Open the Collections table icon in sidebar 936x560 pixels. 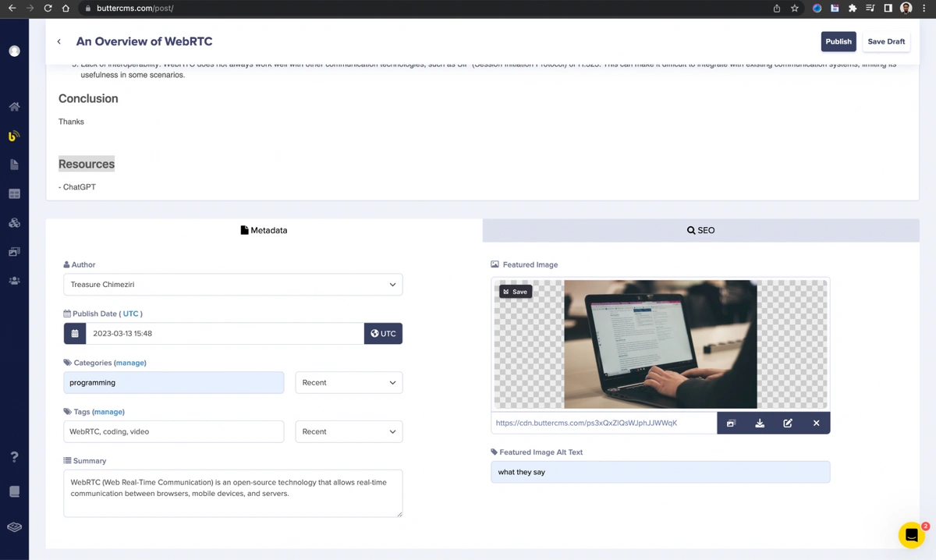(14, 193)
